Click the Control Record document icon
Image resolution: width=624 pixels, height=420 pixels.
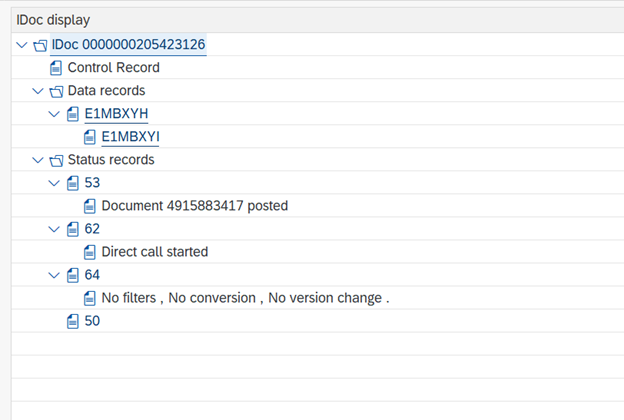56,68
